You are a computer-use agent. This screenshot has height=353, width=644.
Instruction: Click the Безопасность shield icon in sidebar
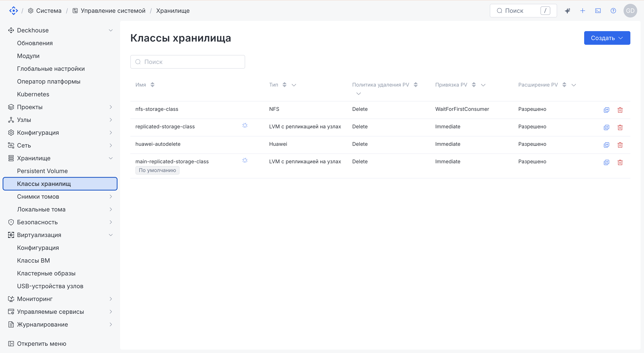pos(11,222)
